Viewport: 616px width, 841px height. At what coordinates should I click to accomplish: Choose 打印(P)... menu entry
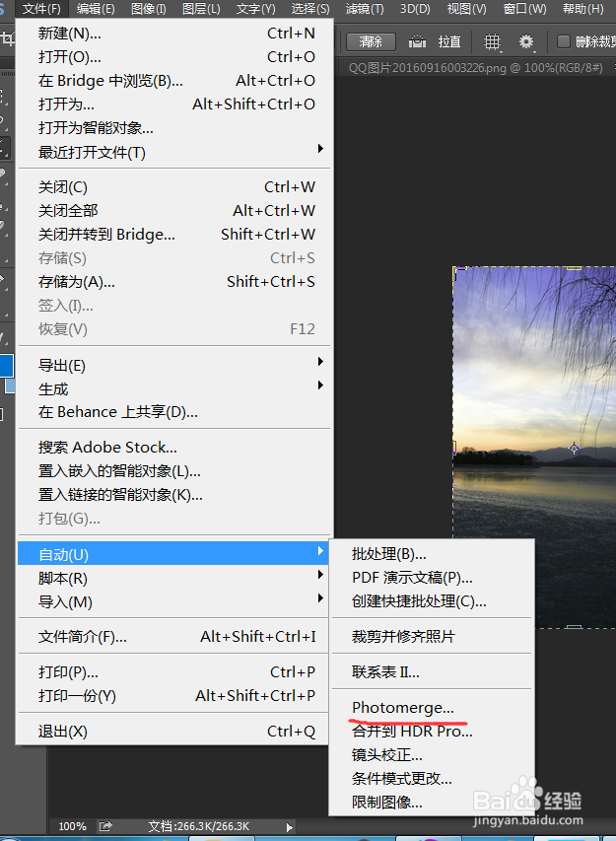tap(175, 672)
